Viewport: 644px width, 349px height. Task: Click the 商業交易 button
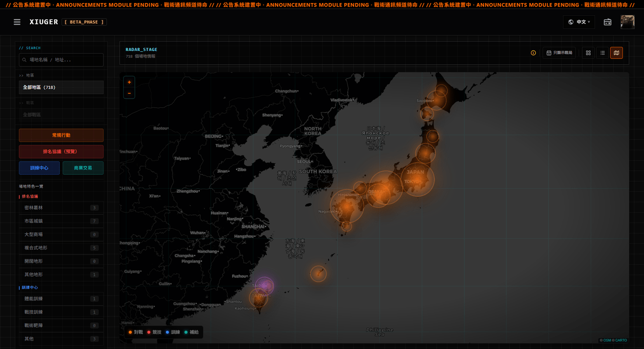pos(83,168)
